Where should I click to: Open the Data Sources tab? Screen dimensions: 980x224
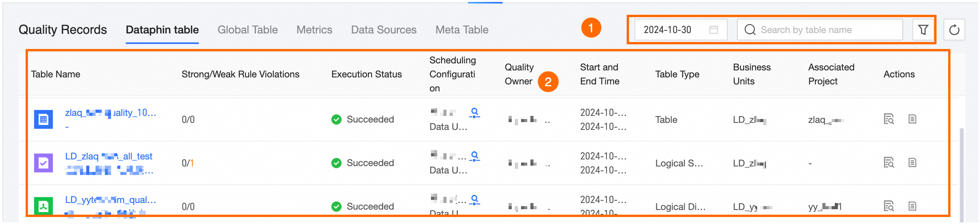(x=384, y=30)
